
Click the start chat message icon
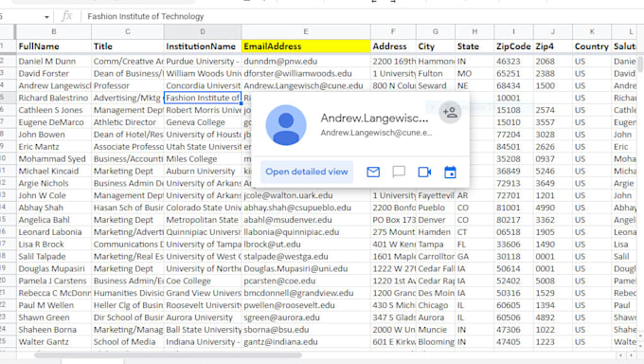[399, 172]
